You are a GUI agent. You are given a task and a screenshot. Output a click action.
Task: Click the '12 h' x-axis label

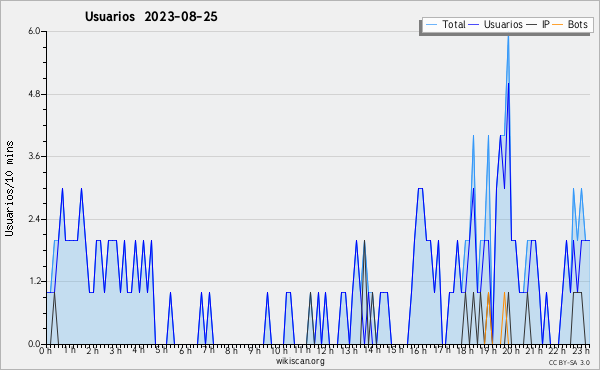(325, 351)
